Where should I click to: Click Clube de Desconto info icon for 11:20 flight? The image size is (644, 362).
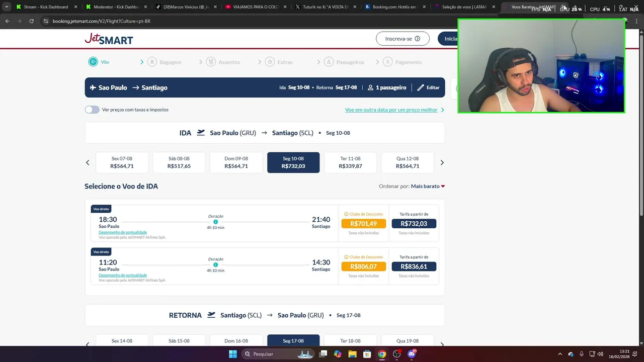346,257
